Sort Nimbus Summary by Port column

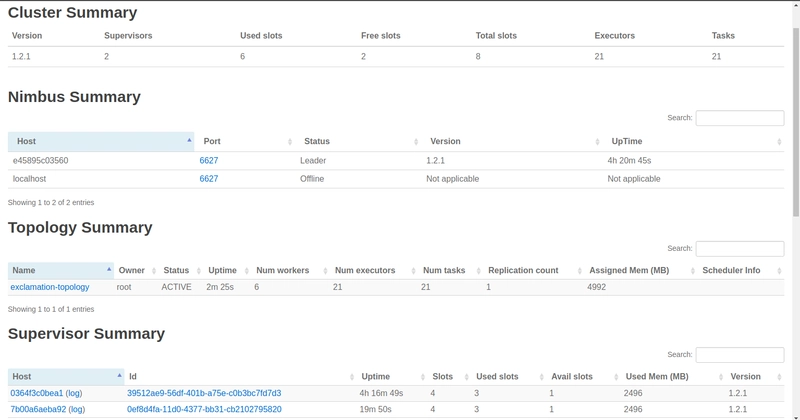245,141
